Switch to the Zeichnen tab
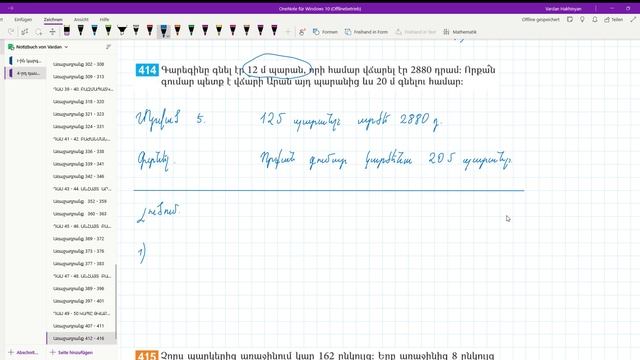The width and height of the screenshot is (640, 360). [53, 20]
